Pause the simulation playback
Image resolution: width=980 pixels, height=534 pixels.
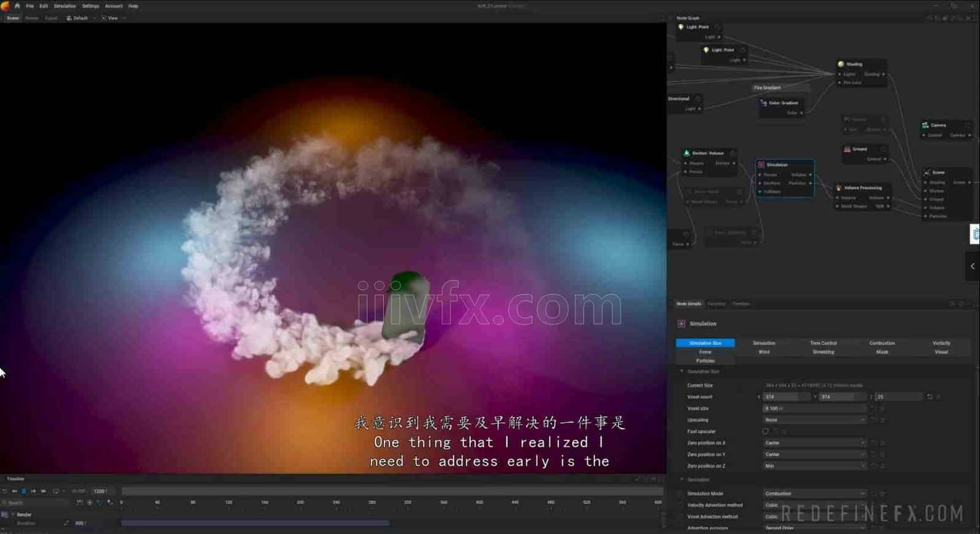tap(24, 491)
